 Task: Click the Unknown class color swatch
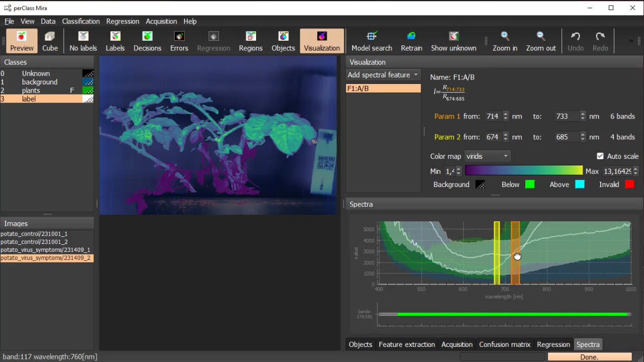(88, 73)
